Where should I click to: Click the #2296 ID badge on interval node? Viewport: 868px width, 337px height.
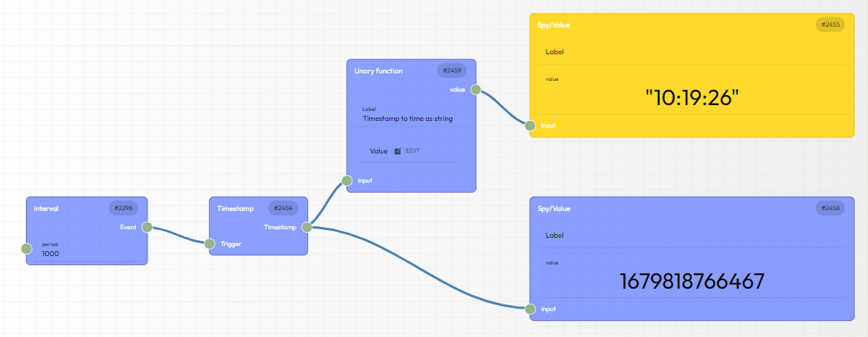123,209
